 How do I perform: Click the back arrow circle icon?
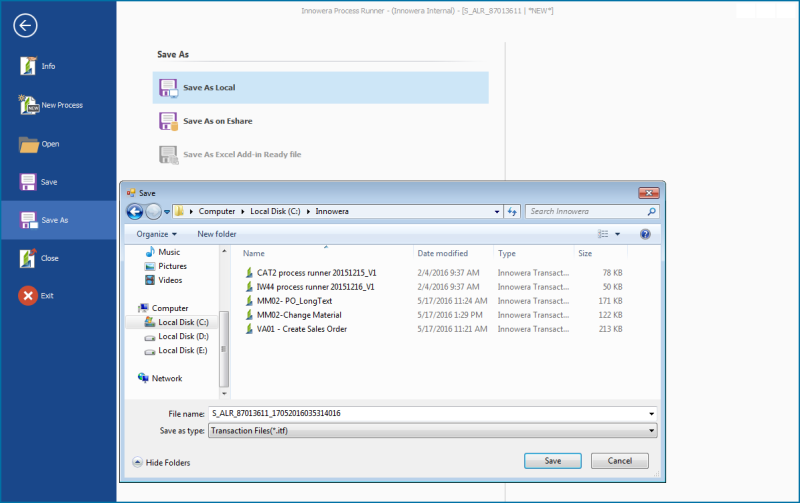(x=26, y=27)
